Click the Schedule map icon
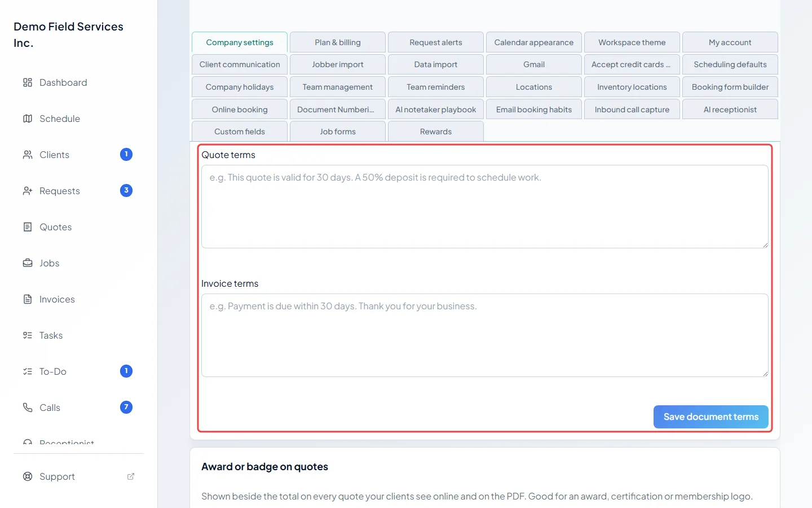812x508 pixels. pos(28,119)
